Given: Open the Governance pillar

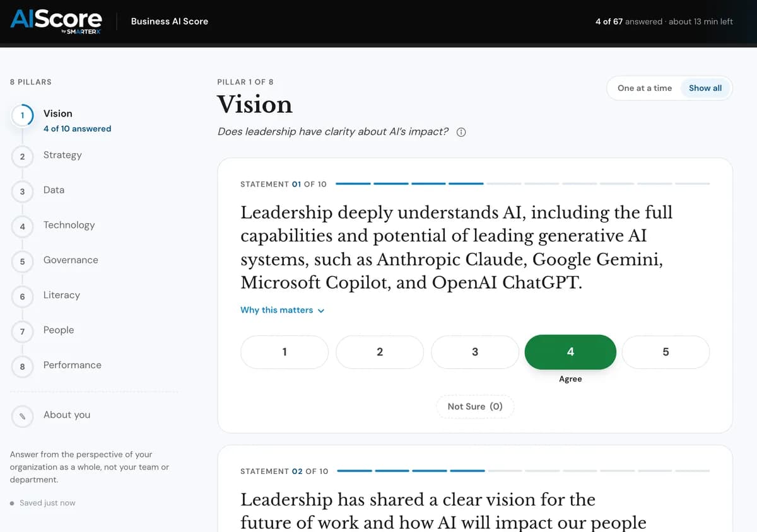Looking at the screenshot, I should click(71, 260).
